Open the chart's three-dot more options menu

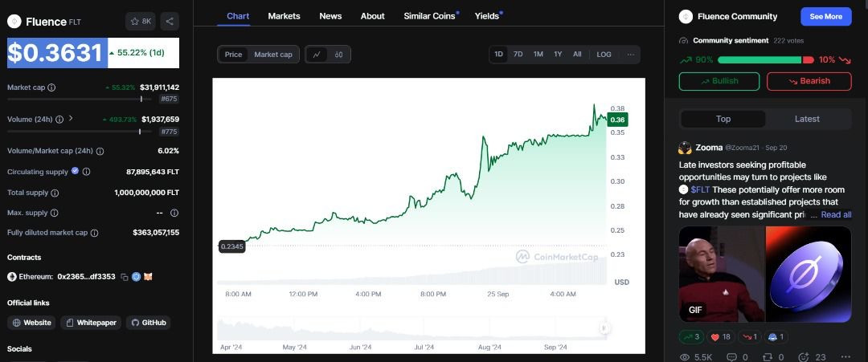631,55
